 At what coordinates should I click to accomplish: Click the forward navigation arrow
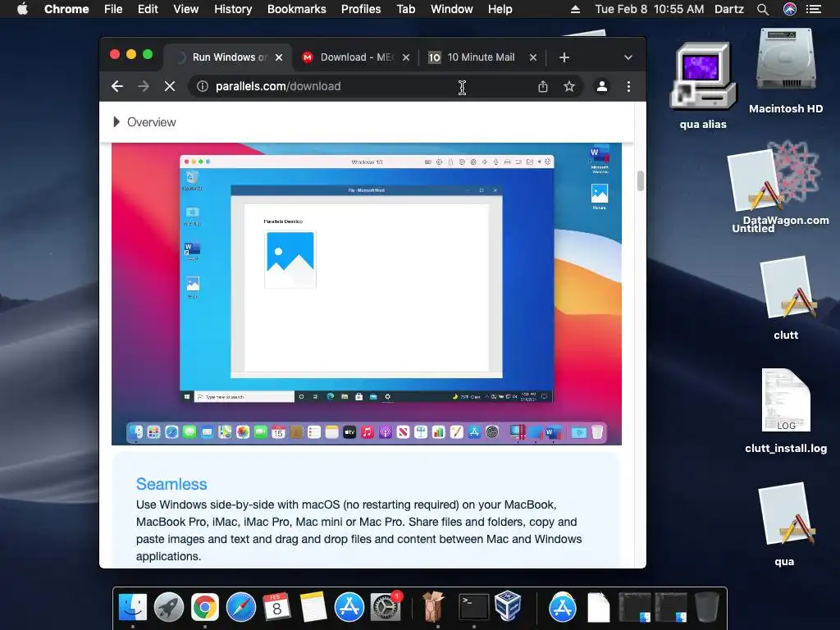click(x=144, y=86)
